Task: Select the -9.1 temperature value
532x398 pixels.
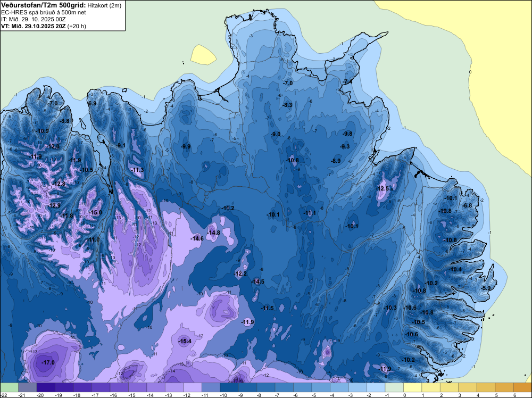Action: coord(120,145)
